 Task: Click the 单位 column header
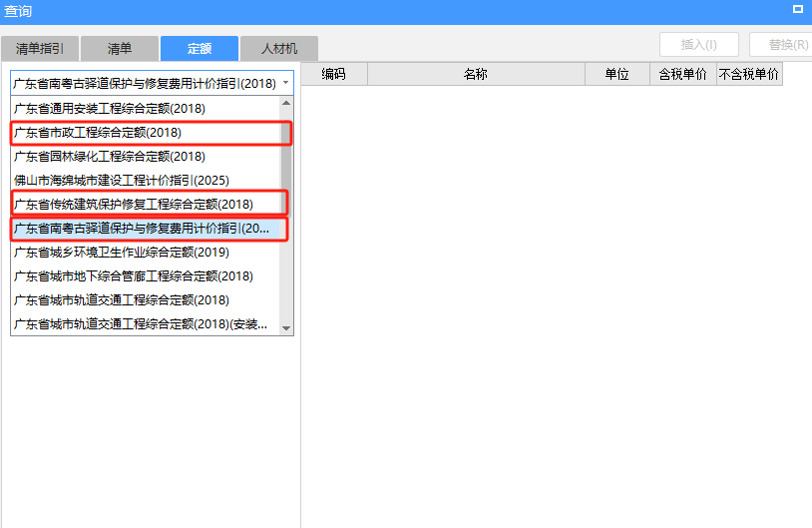617,74
